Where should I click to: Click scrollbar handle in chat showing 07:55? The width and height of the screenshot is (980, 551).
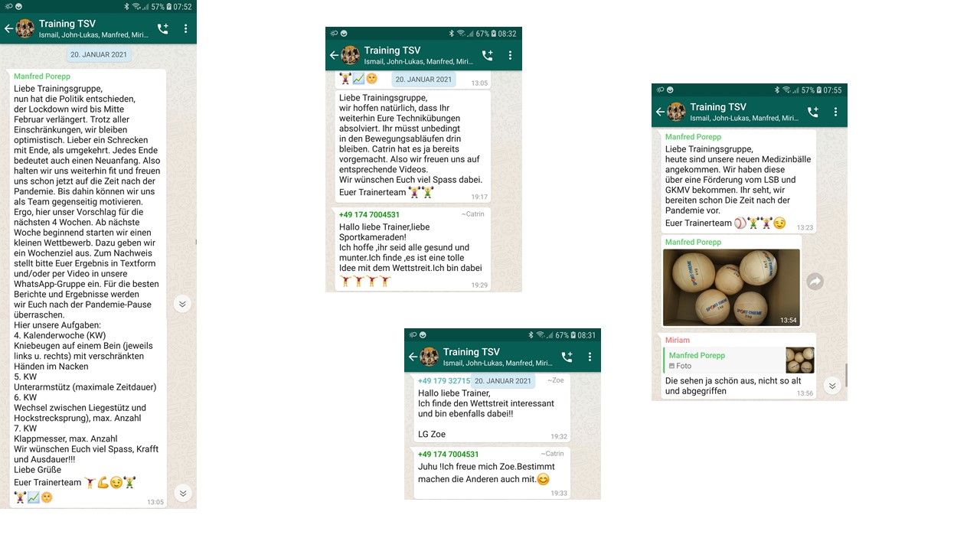pyautogui.click(x=846, y=375)
